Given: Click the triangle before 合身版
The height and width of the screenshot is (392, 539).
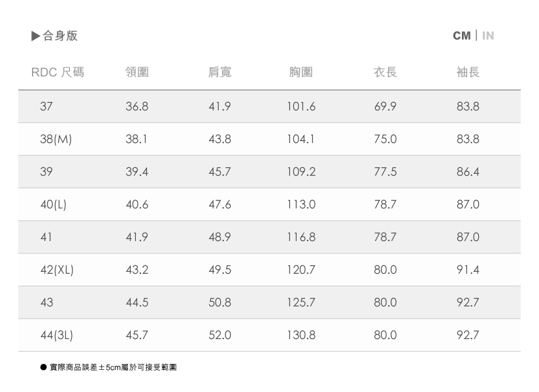Looking at the screenshot, I should tap(36, 36).
